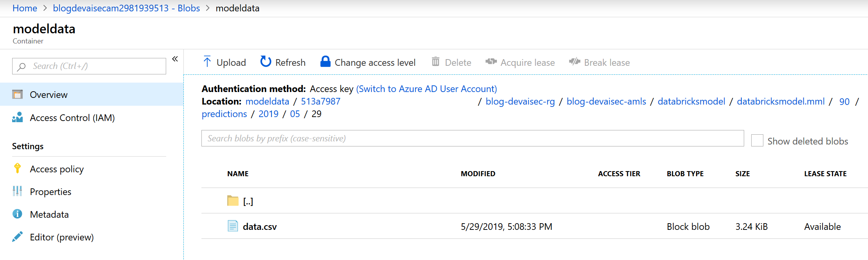
Task: Open the parent folder [..] icon
Action: tap(233, 201)
